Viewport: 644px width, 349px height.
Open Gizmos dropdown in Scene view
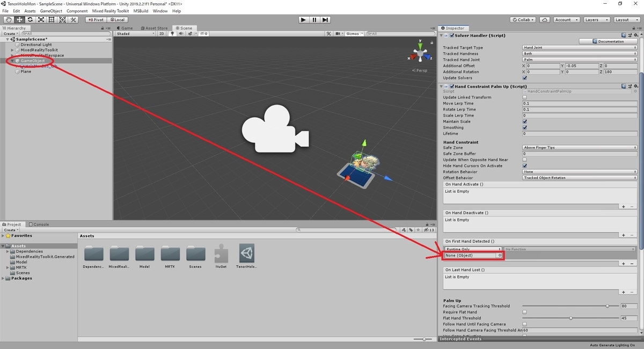point(354,33)
